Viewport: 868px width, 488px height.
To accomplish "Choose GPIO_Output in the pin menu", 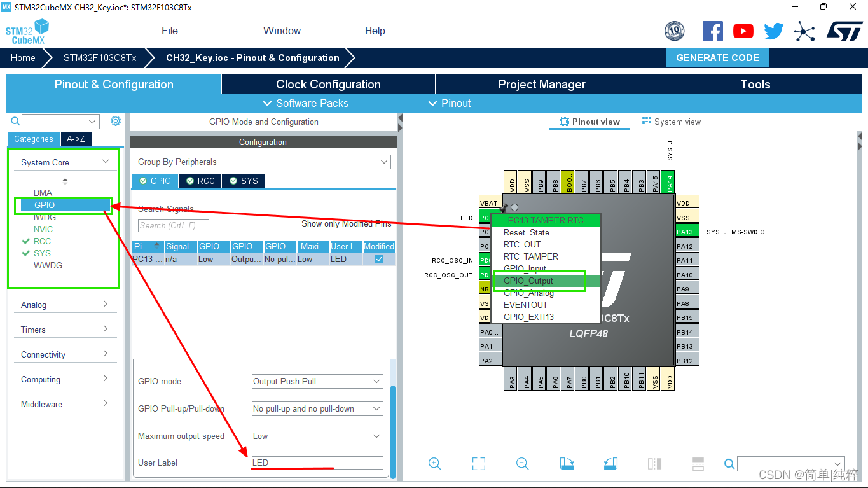I will [x=546, y=281].
